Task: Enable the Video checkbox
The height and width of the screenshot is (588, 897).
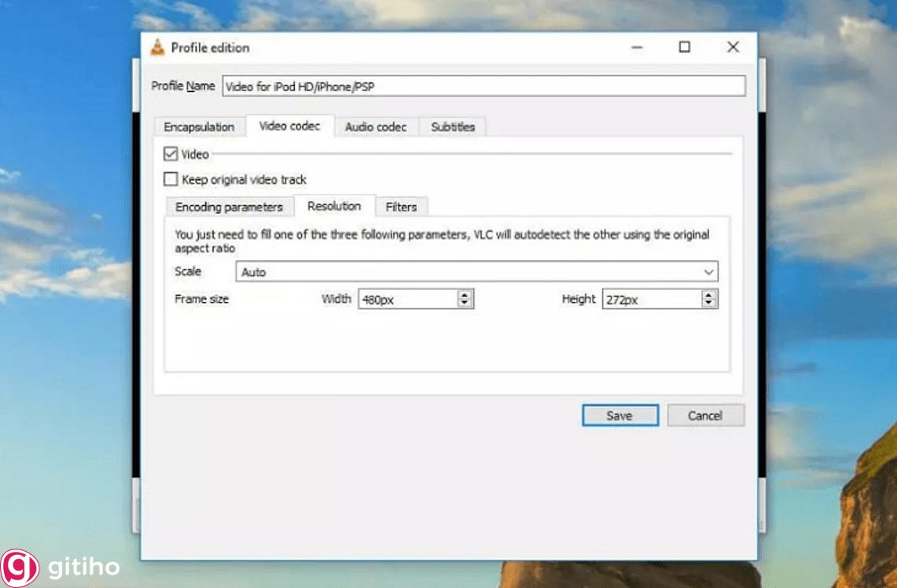Action: pos(171,154)
